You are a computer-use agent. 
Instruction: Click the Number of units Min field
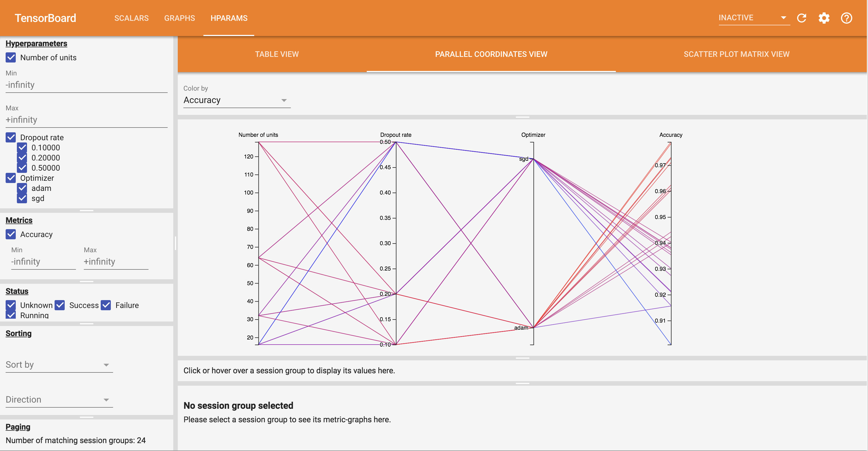(x=86, y=85)
